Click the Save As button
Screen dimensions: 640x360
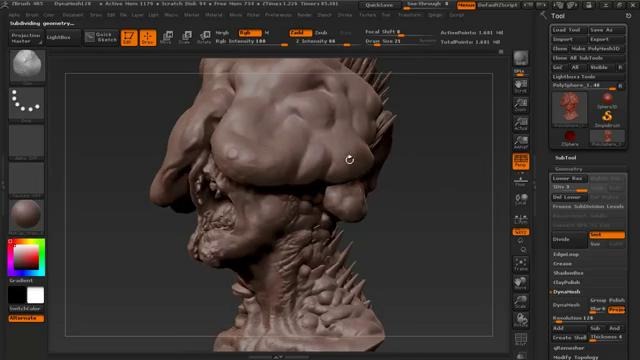pos(607,30)
